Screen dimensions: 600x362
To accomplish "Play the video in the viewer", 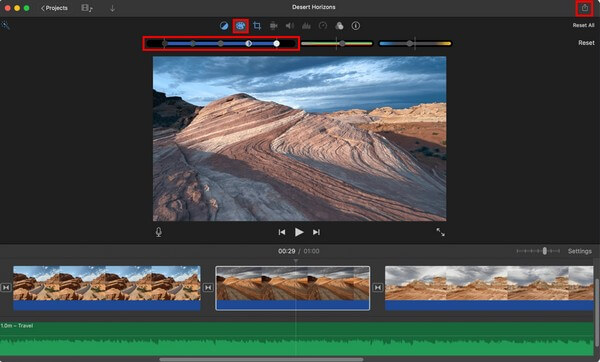I will point(299,232).
